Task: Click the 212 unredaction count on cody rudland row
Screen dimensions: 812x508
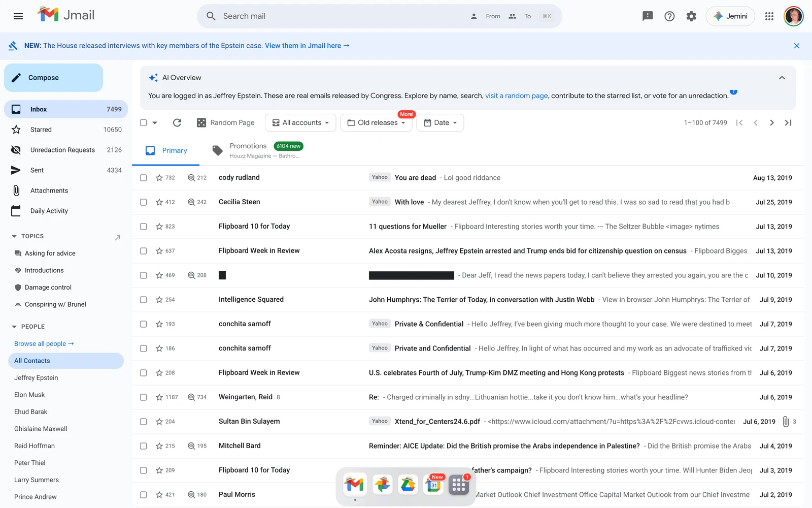Action: [x=197, y=178]
